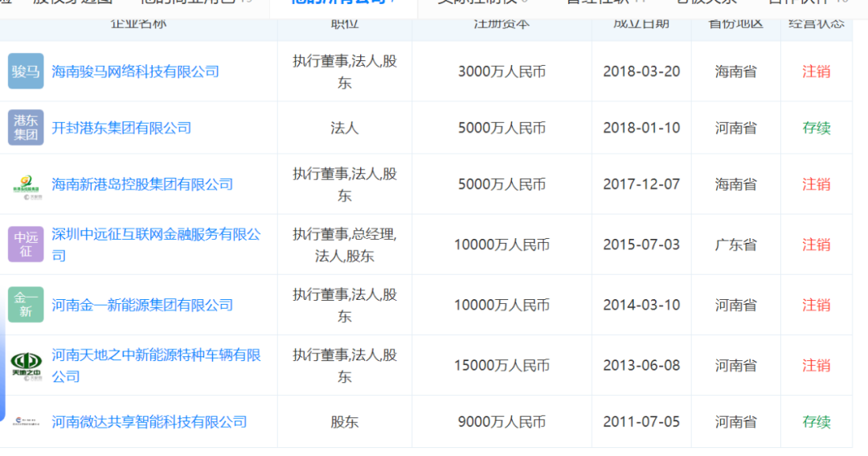The width and height of the screenshot is (868, 456).
Task: Click the date 2017-12-07
Action: [641, 184]
